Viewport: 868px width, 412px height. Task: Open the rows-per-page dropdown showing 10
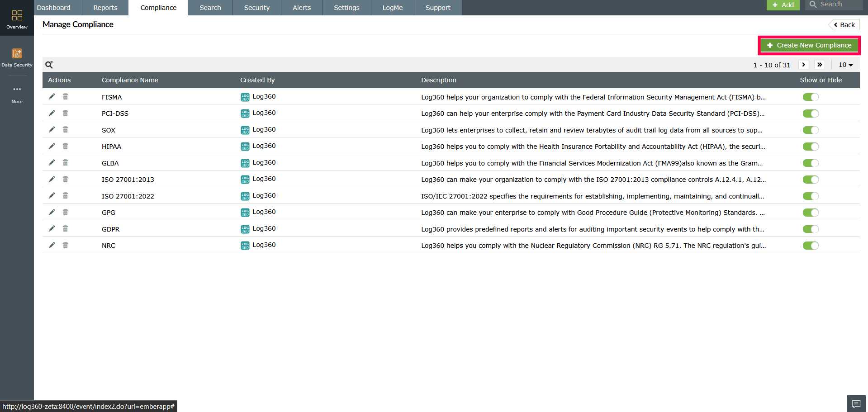tap(845, 65)
